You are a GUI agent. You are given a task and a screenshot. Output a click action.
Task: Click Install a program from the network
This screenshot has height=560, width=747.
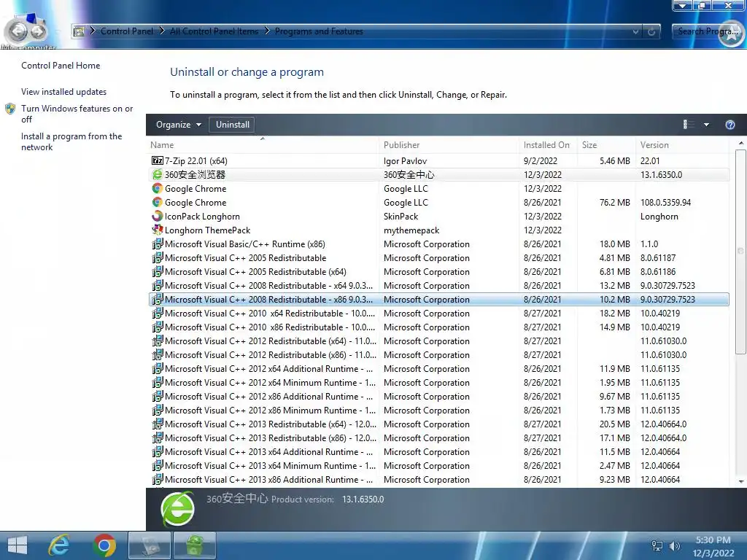[x=71, y=141]
